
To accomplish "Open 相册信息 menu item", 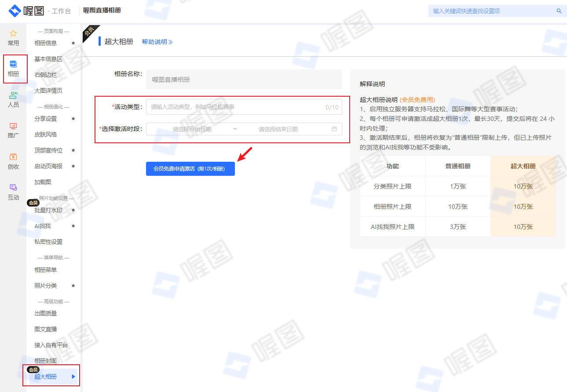I will click(x=46, y=43).
